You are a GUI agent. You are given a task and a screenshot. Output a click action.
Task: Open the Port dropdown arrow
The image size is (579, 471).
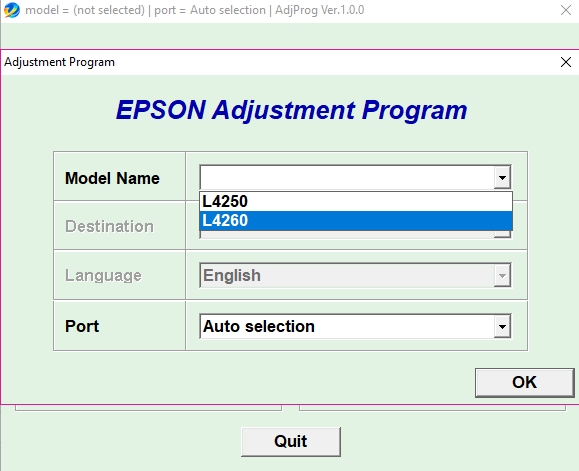502,326
